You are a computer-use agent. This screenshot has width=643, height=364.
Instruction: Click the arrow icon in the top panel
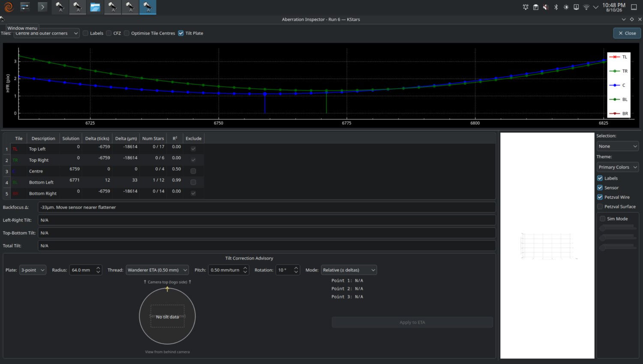tap(42, 7)
